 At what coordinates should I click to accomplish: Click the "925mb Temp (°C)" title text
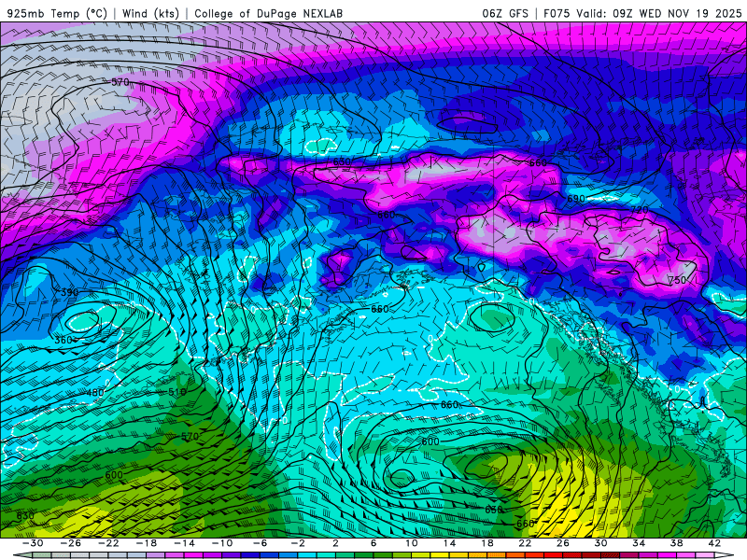click(x=57, y=13)
